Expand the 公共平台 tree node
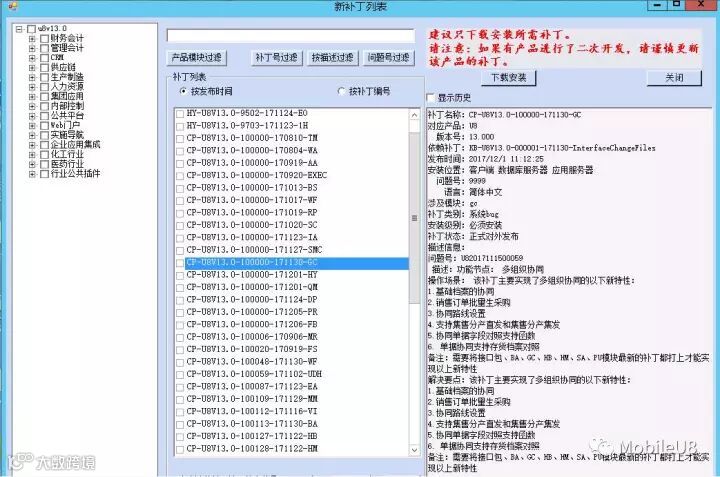 tap(32, 116)
